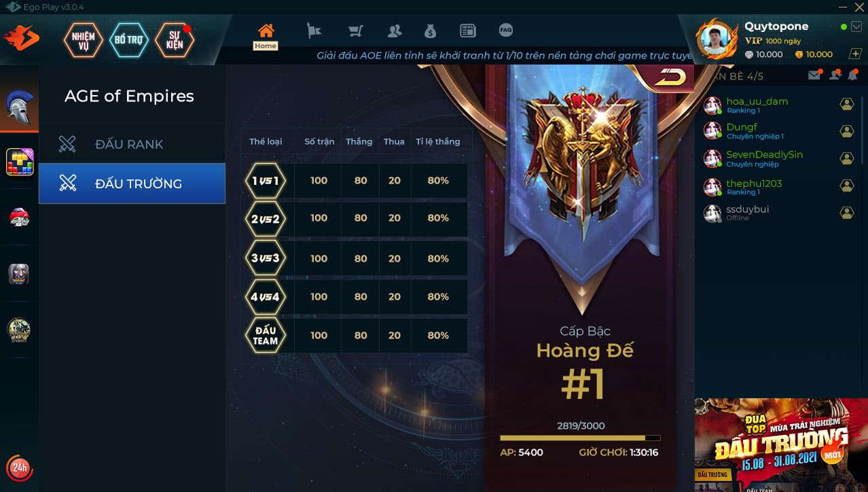
Task: Click the Nhiệm Vụ hexagon button
Action: 83,41
